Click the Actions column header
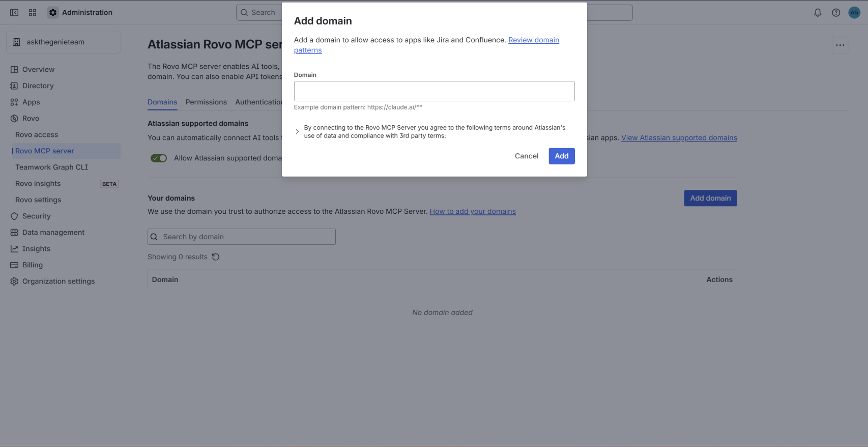Image resolution: width=868 pixels, height=447 pixels. (x=719, y=280)
